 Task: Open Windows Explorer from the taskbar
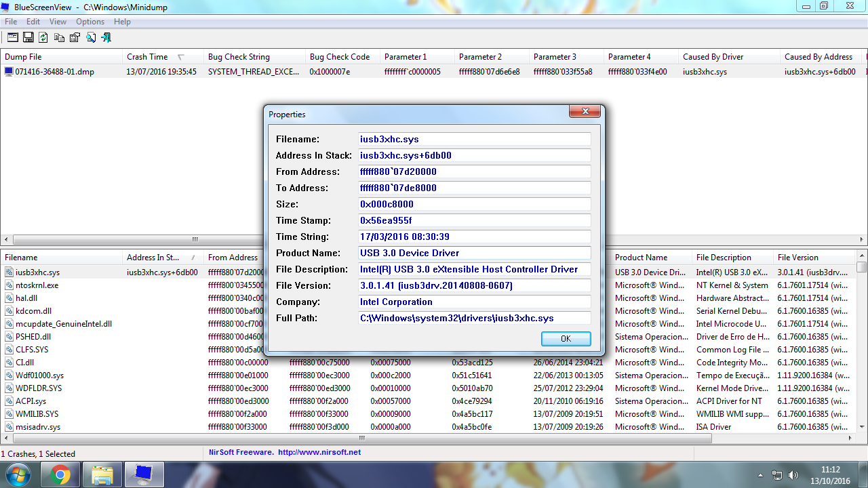pos(102,475)
